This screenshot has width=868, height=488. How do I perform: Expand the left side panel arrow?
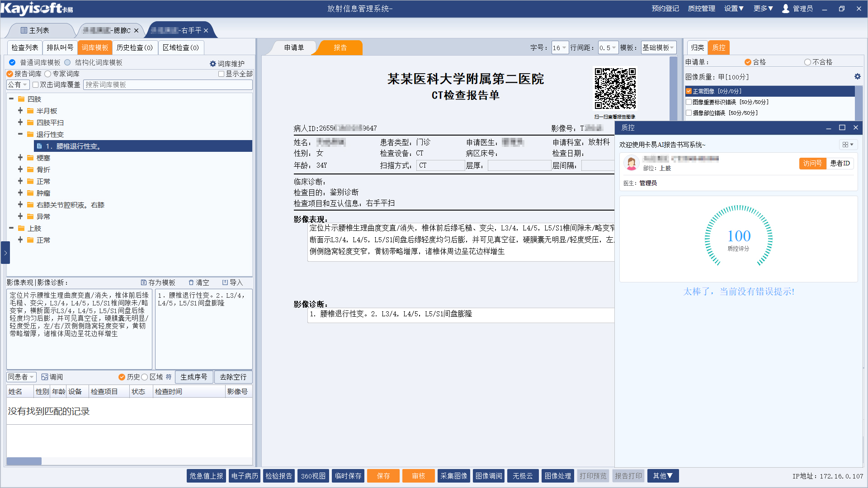coord(5,253)
